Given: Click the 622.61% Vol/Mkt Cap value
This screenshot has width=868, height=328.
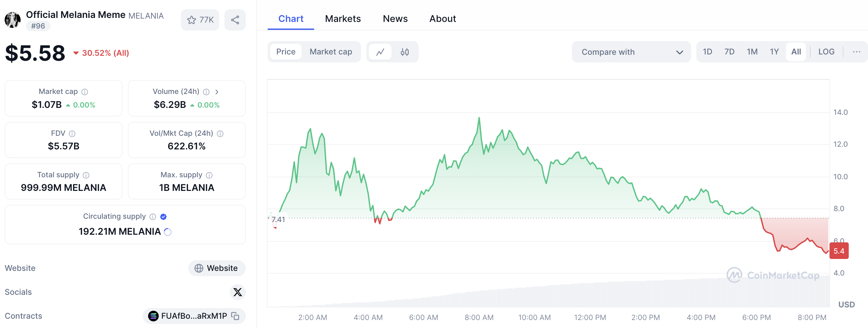Looking at the screenshot, I should point(186,146).
